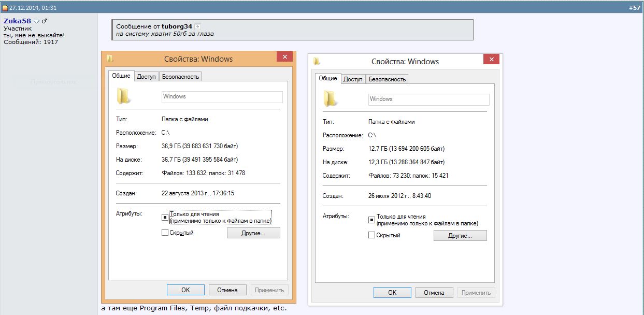Click Отмена in the 12,7 ГБ dialog

[x=434, y=293]
